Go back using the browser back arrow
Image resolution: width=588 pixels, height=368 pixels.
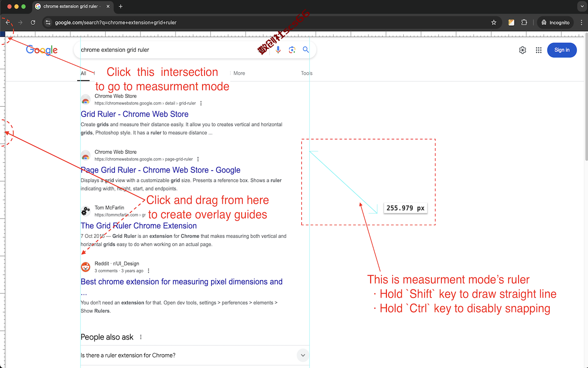point(8,23)
